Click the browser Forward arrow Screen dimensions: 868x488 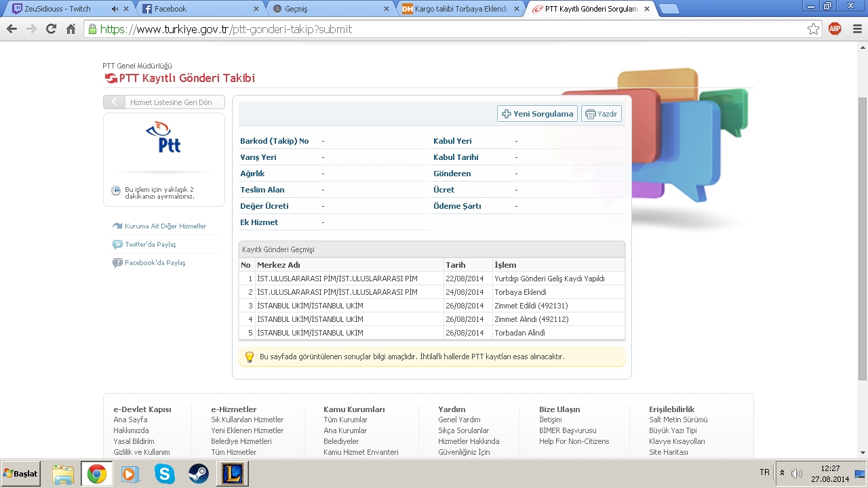coord(31,29)
